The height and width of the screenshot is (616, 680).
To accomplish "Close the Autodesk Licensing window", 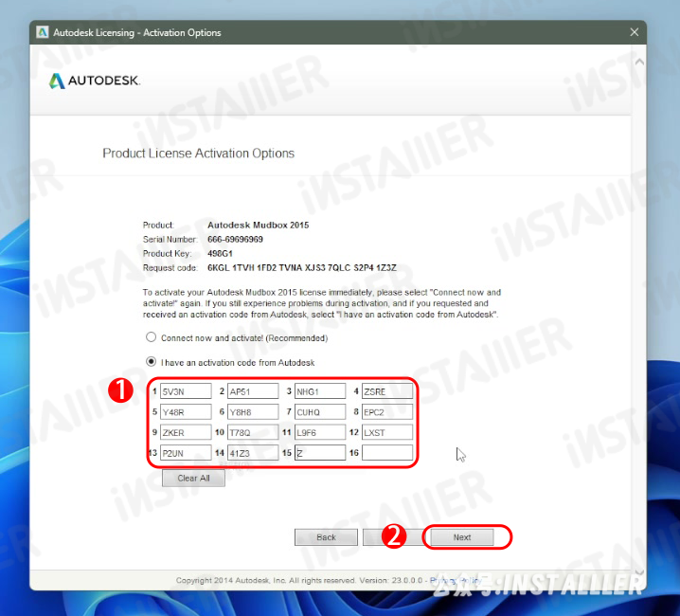I will coord(634,32).
